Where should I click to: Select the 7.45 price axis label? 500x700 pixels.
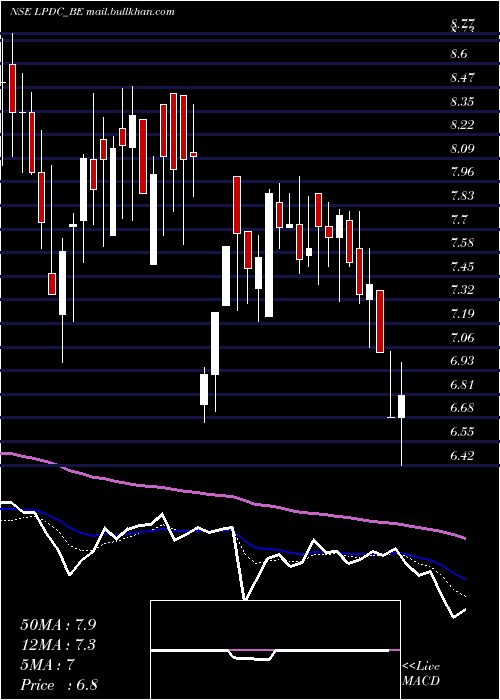[x=462, y=267]
